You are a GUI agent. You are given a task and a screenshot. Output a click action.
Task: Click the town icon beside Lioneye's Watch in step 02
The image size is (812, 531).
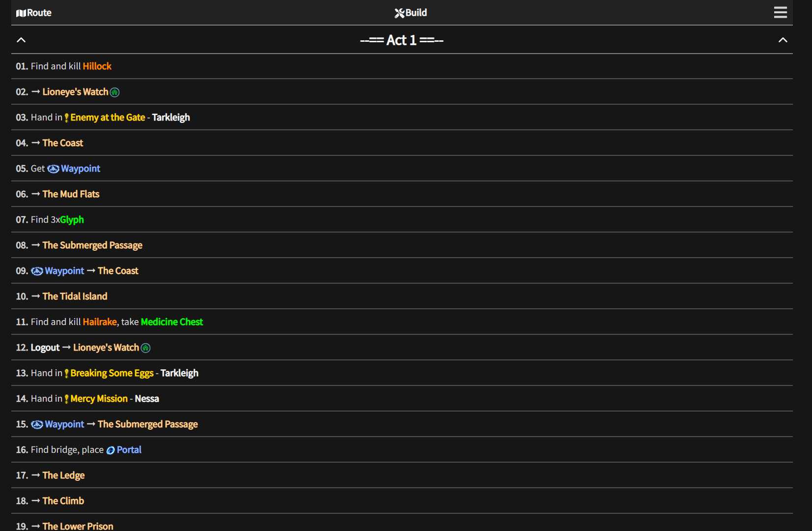pyautogui.click(x=115, y=92)
